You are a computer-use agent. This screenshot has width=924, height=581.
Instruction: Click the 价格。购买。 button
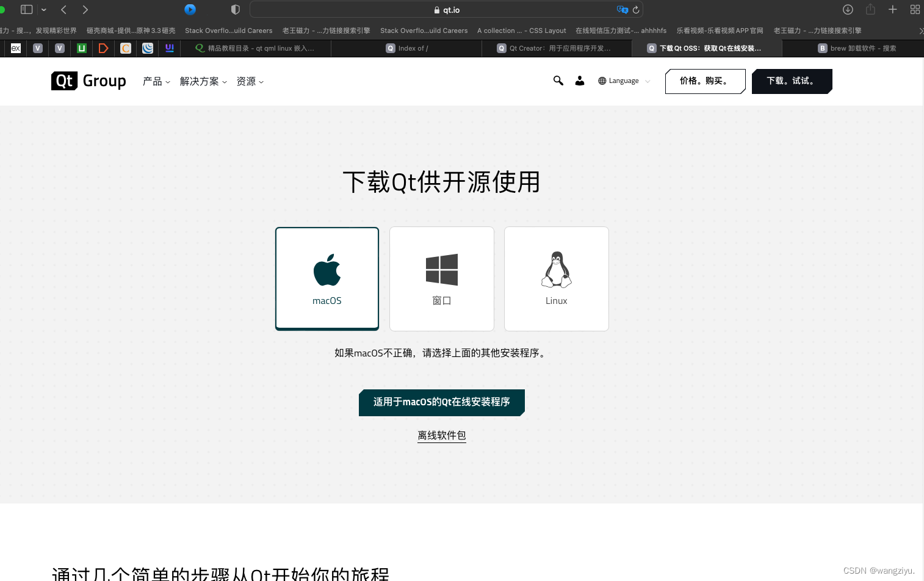point(705,81)
